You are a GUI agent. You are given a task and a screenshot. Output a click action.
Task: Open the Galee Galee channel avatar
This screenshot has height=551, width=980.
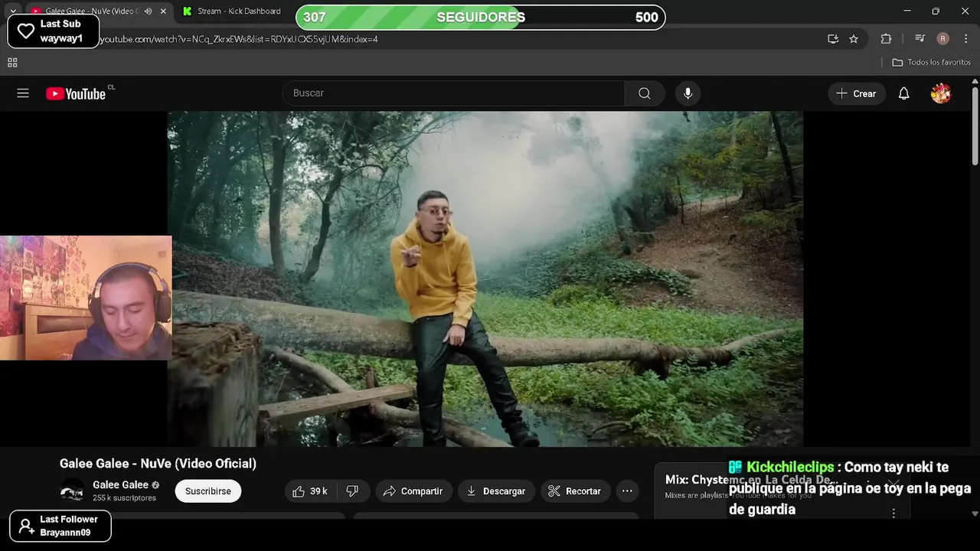click(x=72, y=491)
